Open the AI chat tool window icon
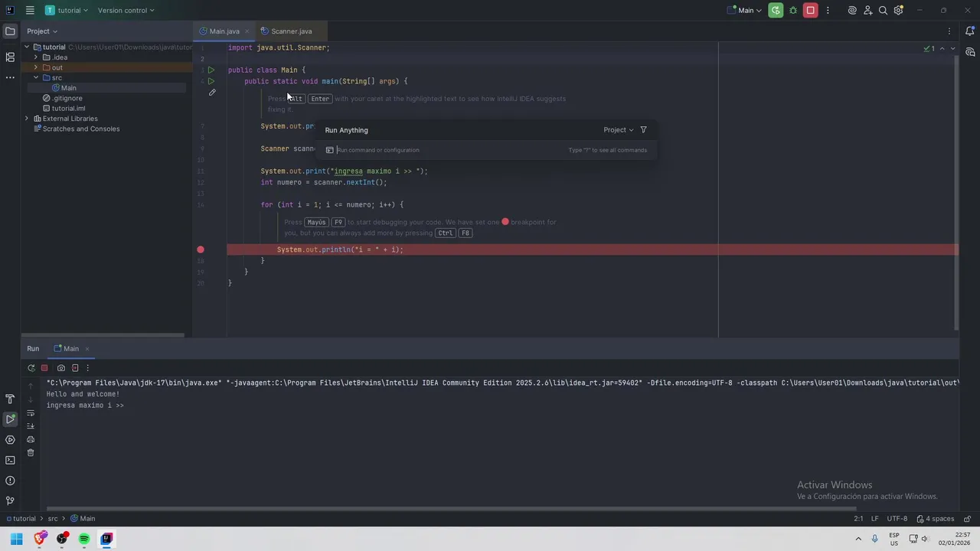This screenshot has height=551, width=980. point(970,52)
